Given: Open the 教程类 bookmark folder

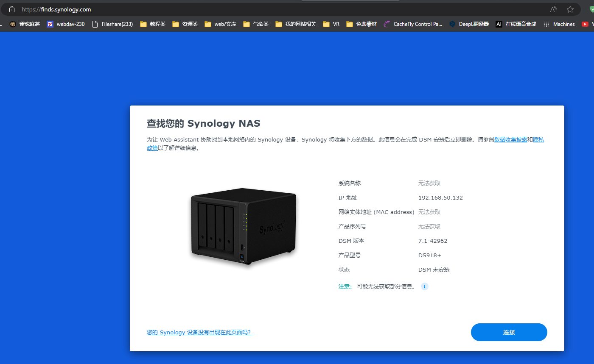Looking at the screenshot, I should pos(153,24).
